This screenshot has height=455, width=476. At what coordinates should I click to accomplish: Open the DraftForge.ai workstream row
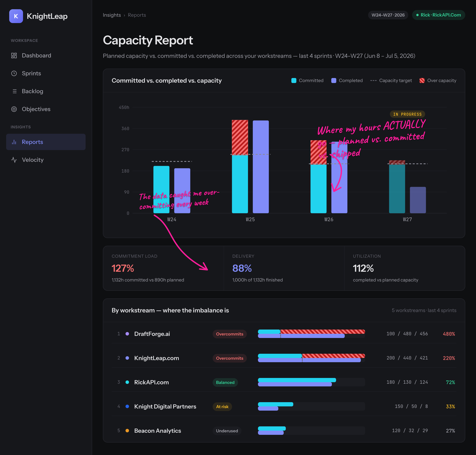[x=284, y=334]
